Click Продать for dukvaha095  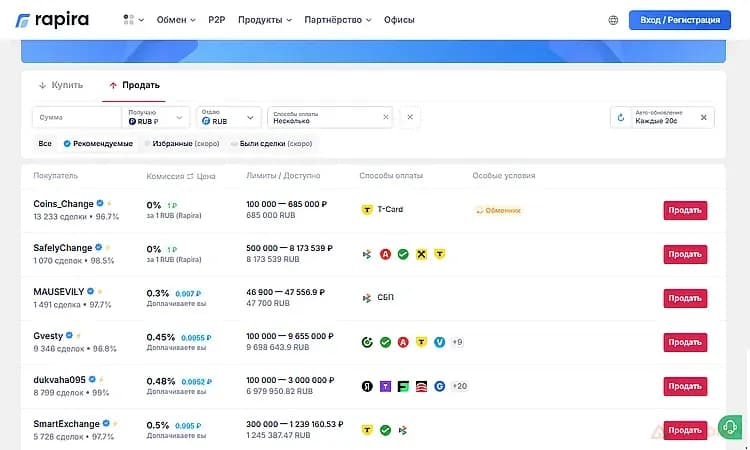(685, 386)
